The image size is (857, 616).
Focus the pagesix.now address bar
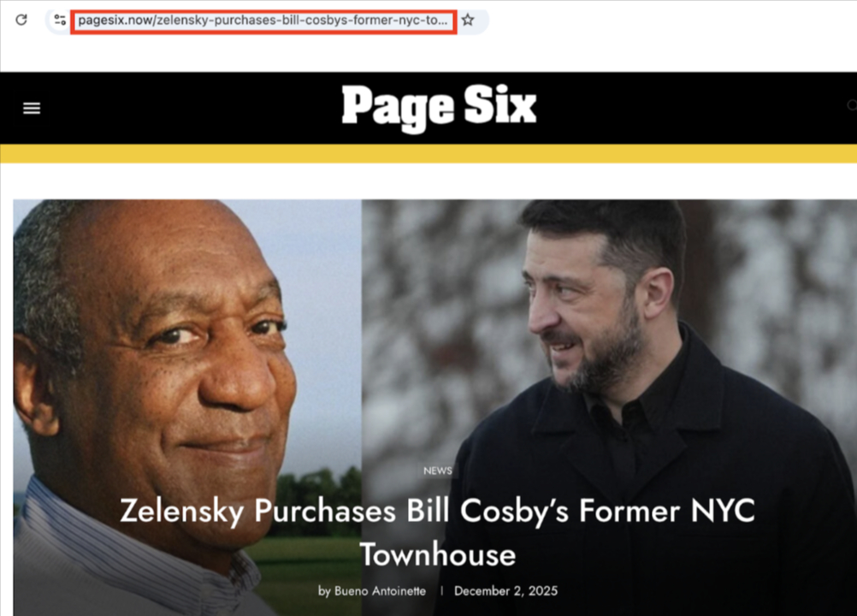(263, 21)
